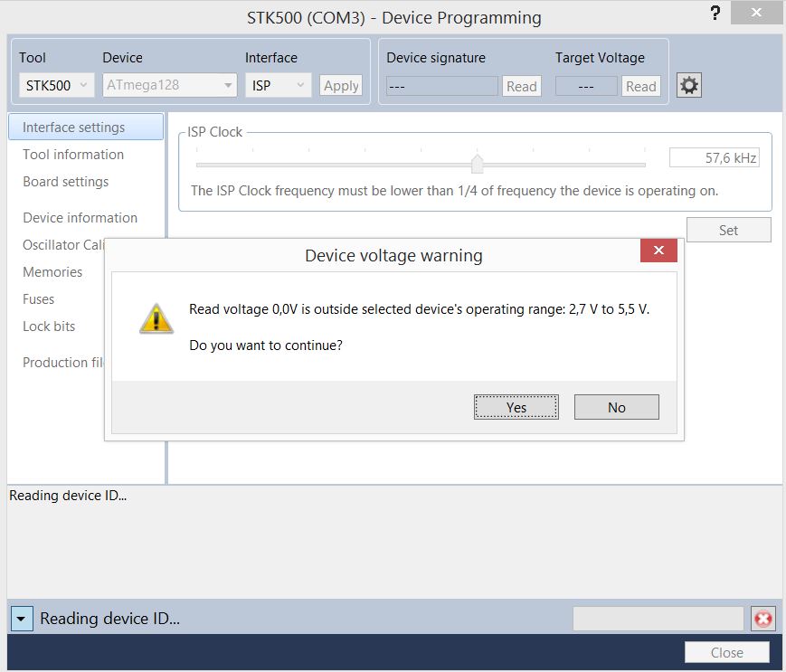Close the Device voltage warning dialog
786x672 pixels.
click(x=658, y=250)
